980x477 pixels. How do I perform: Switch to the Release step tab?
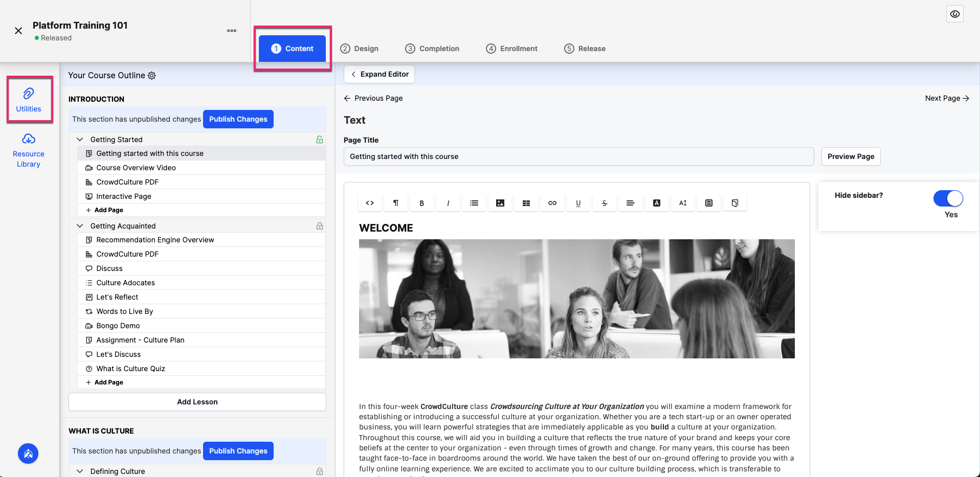[585, 49]
